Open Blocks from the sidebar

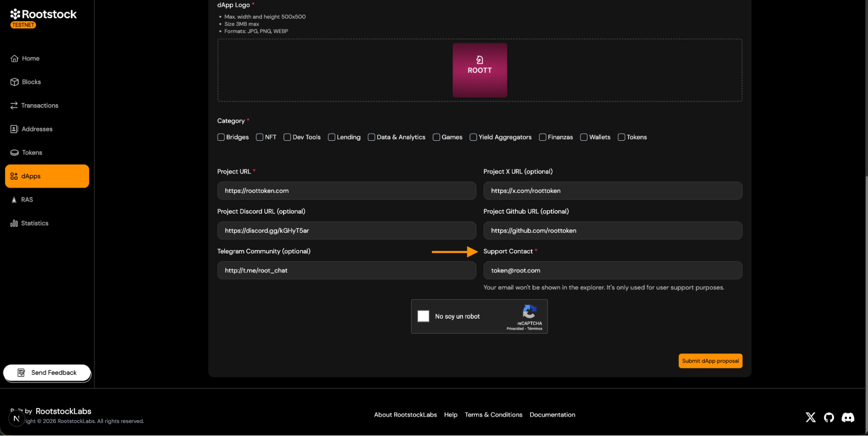[31, 82]
